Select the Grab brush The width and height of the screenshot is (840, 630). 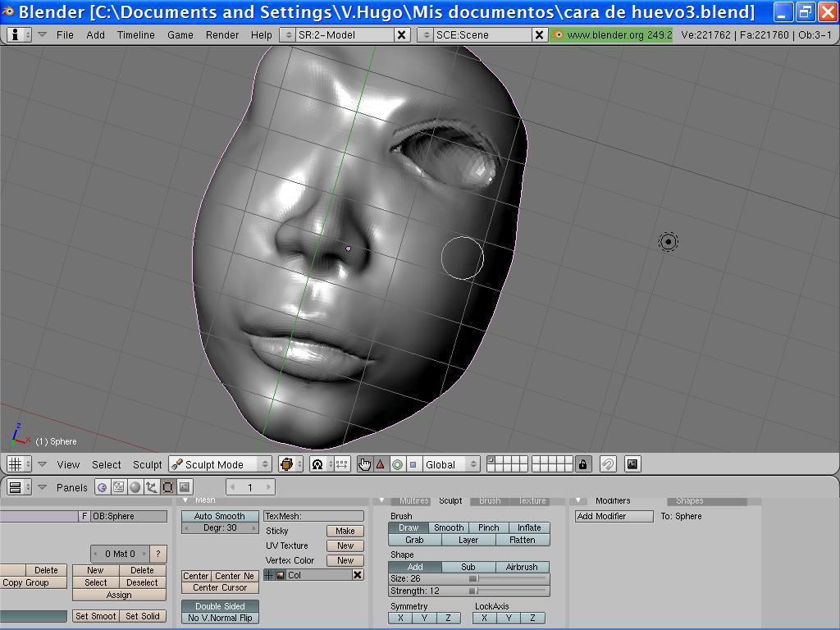coord(414,540)
